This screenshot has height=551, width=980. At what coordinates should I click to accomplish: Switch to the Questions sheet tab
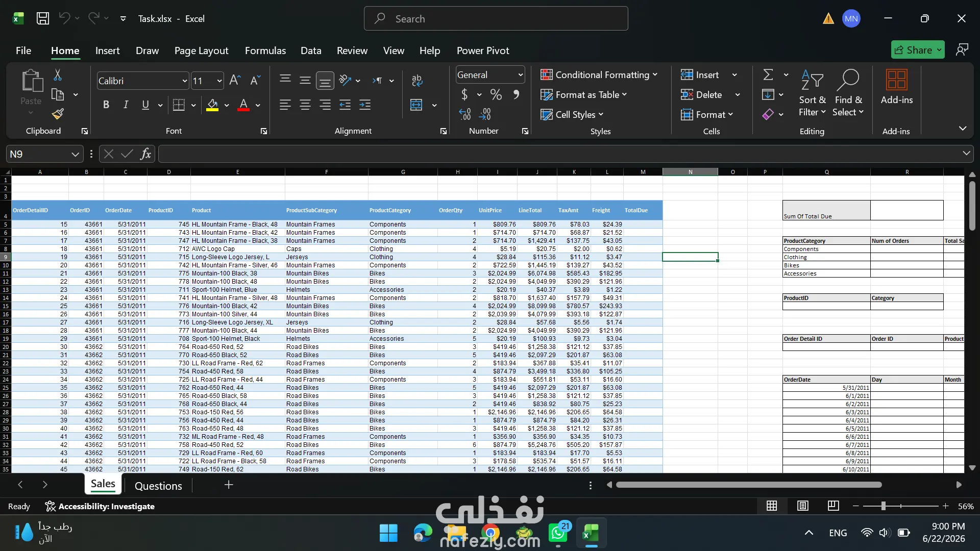158,486
